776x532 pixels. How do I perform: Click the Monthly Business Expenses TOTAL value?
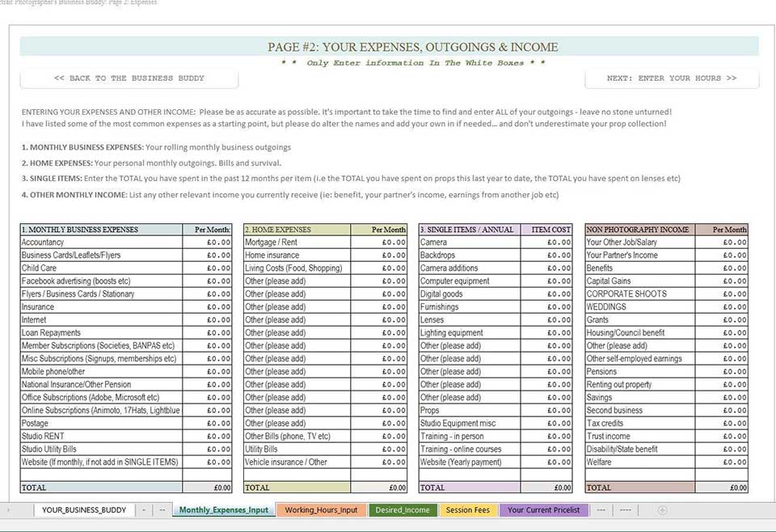click(207, 488)
